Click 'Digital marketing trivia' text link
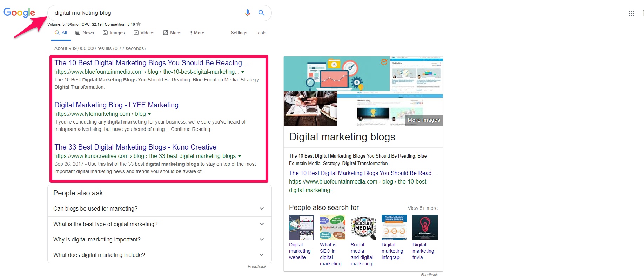This screenshot has width=644, height=279. pyautogui.click(x=423, y=251)
